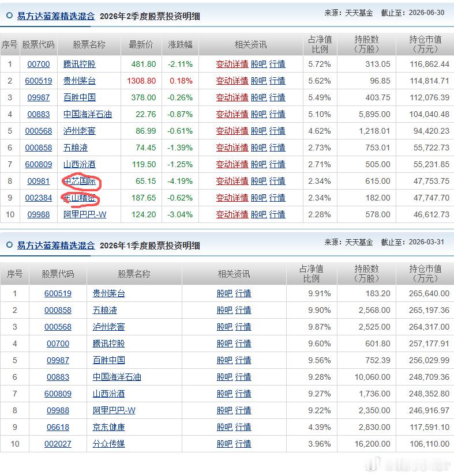Open 行情 for 山西汾酒 in 2季度 table

[277, 164]
